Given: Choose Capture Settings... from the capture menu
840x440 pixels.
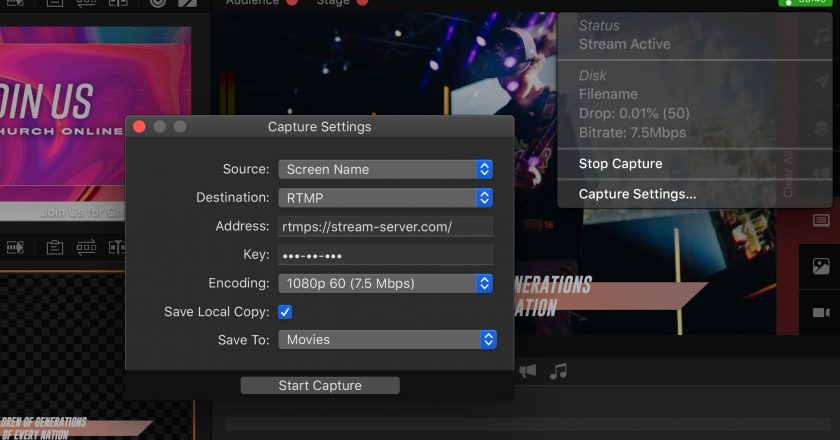Looking at the screenshot, I should 638,194.
